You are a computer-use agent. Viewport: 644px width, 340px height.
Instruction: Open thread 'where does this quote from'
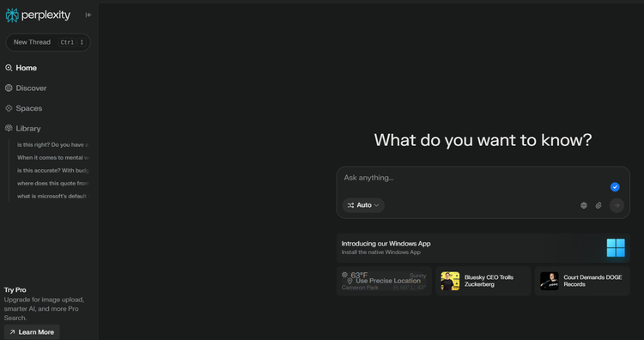point(52,183)
